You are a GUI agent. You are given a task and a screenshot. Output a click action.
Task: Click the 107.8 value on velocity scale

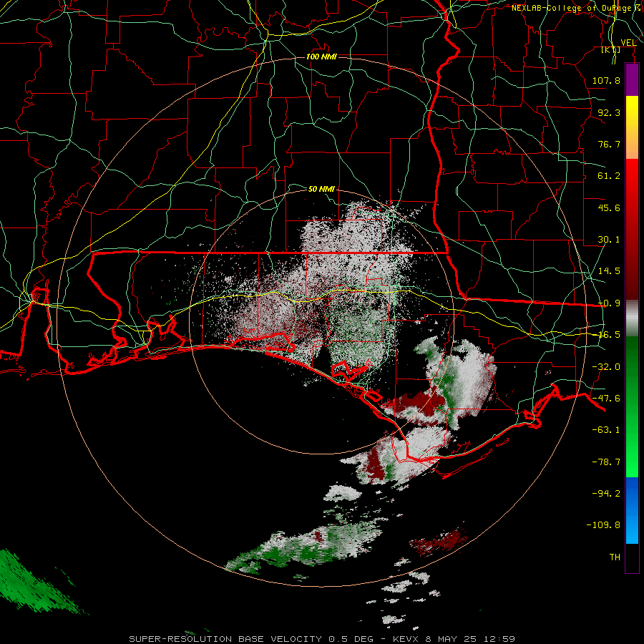coord(606,80)
